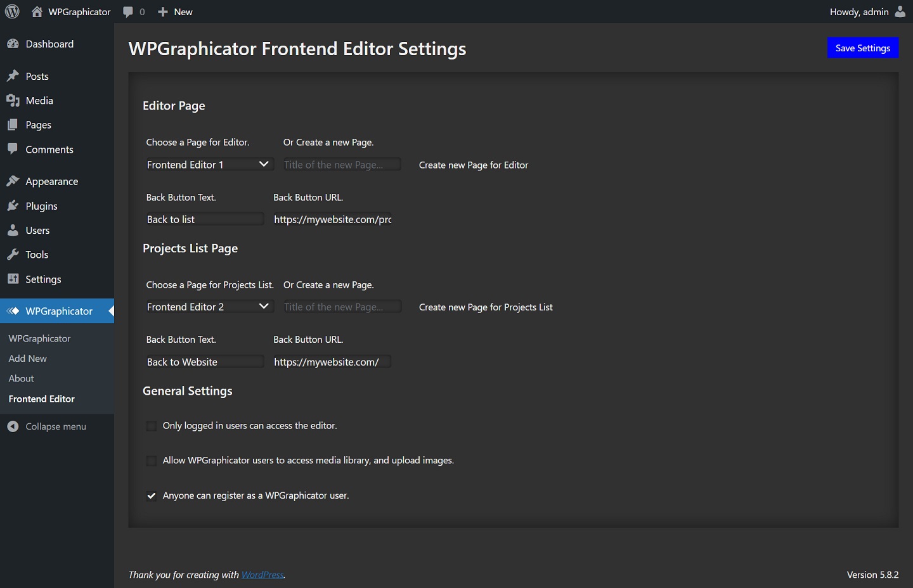
Task: Open the comments bubble icon in admin bar
Action: tap(128, 12)
